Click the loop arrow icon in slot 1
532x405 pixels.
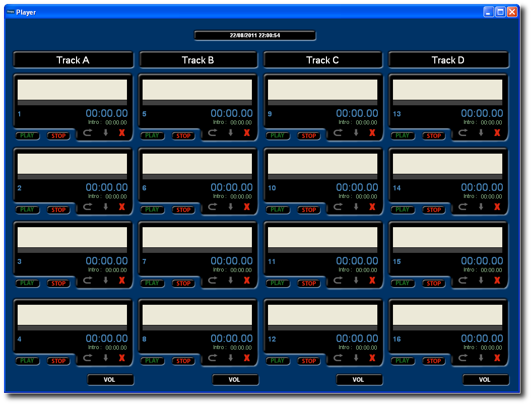[88, 133]
